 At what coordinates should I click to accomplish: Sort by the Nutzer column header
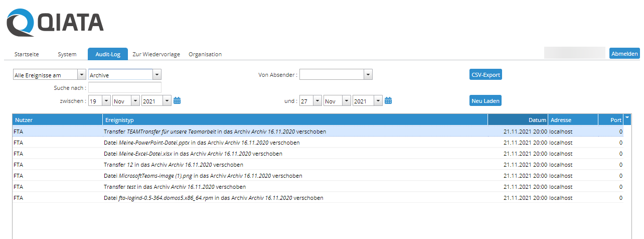point(57,120)
